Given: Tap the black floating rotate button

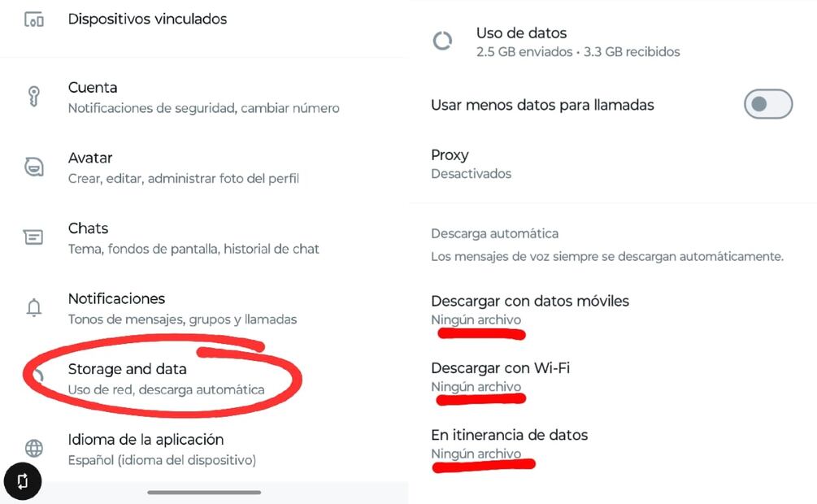Looking at the screenshot, I should pos(22,481).
